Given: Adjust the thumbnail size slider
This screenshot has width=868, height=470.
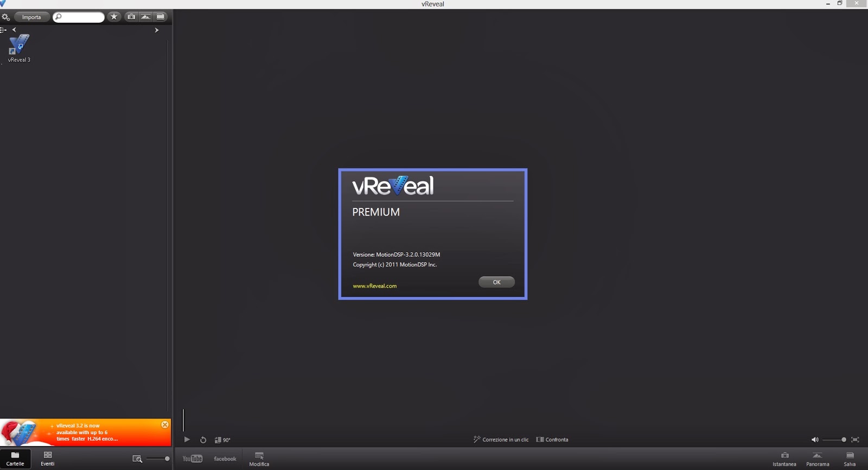Looking at the screenshot, I should pyautogui.click(x=158, y=459).
